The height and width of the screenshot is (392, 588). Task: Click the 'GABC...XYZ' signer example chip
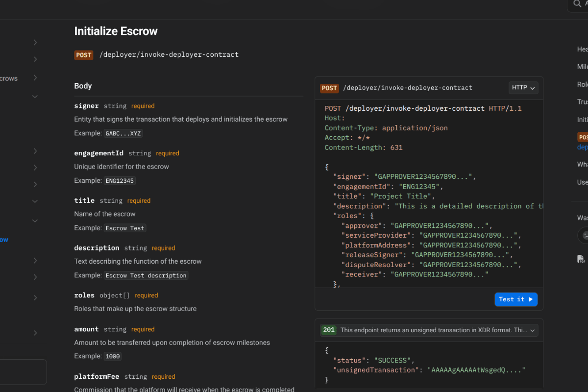click(123, 133)
